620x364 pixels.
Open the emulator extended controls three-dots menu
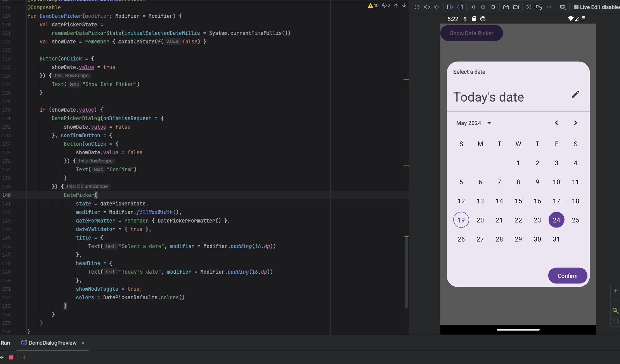(x=549, y=7)
